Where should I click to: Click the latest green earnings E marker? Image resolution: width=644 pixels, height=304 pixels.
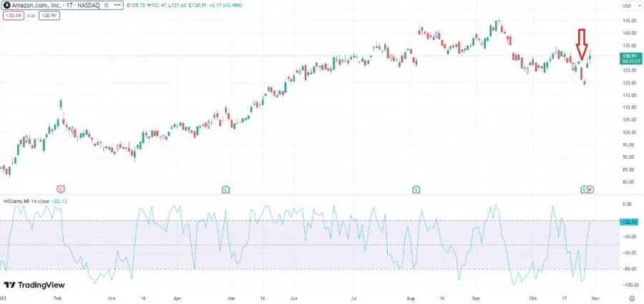(x=584, y=190)
